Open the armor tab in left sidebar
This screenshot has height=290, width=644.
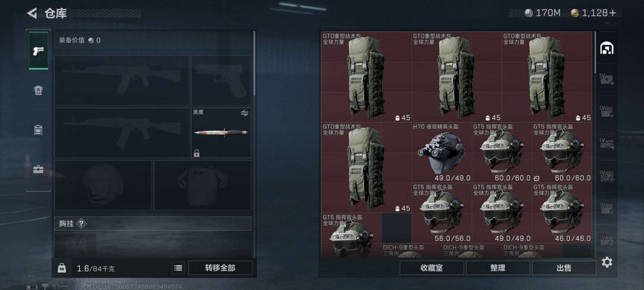[39, 90]
